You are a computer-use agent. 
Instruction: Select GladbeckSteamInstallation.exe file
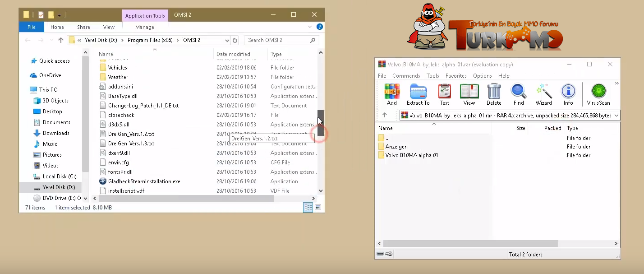pyautogui.click(x=144, y=181)
